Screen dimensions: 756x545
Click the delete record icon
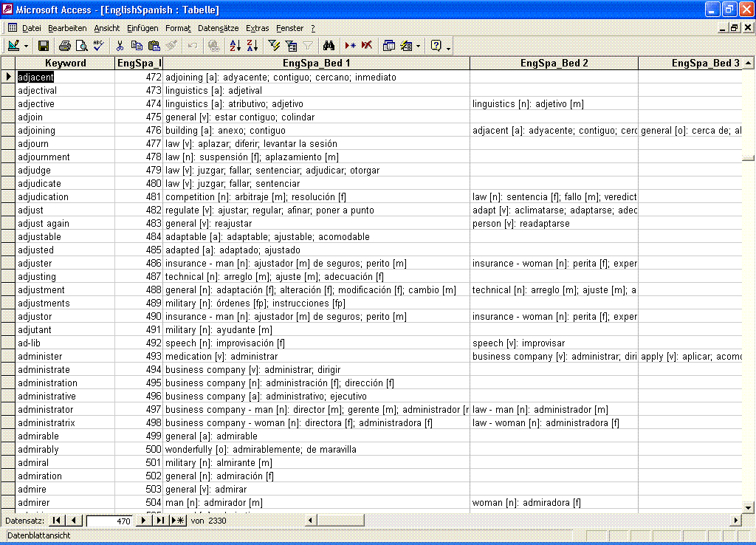(366, 46)
